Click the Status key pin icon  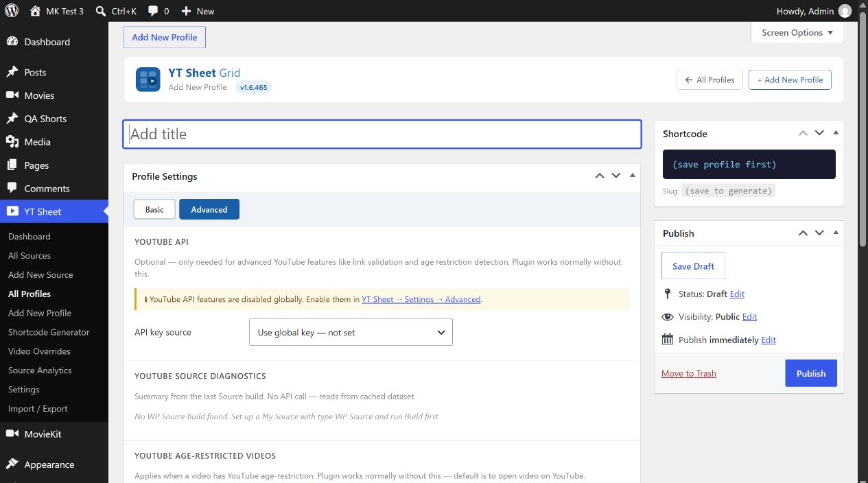[668, 294]
